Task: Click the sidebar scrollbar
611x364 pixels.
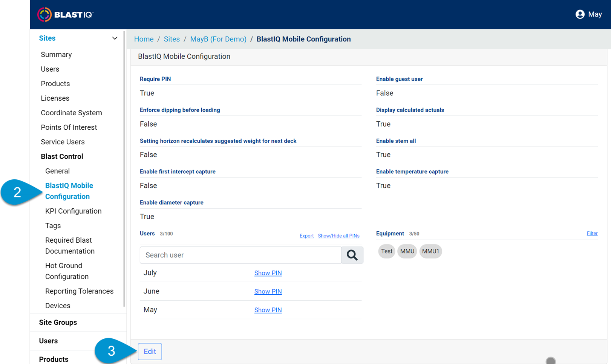Action: 124,170
